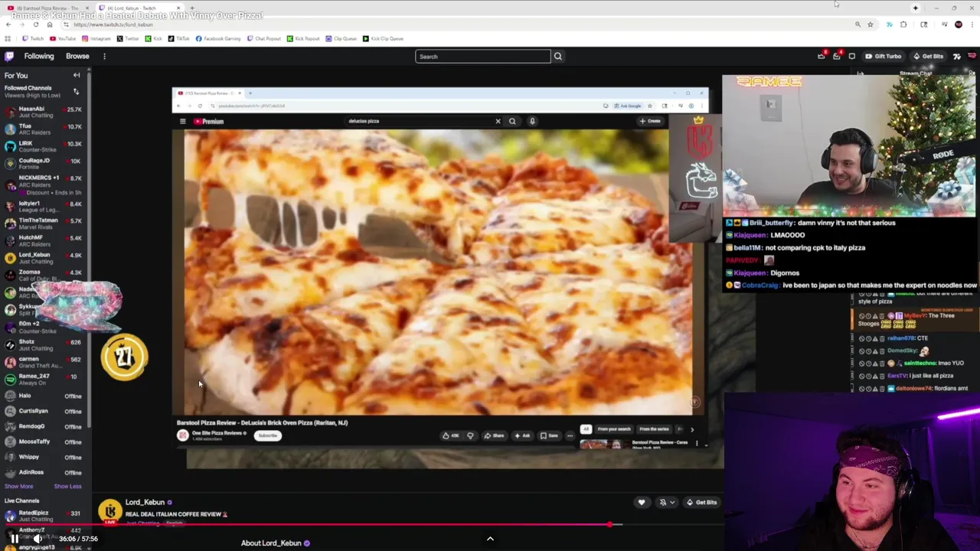This screenshot has width=980, height=551.
Task: Click the browser home button
Action: (50, 24)
